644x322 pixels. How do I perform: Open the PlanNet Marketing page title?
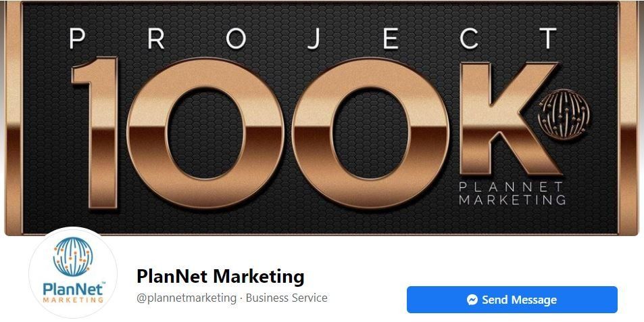(x=220, y=275)
